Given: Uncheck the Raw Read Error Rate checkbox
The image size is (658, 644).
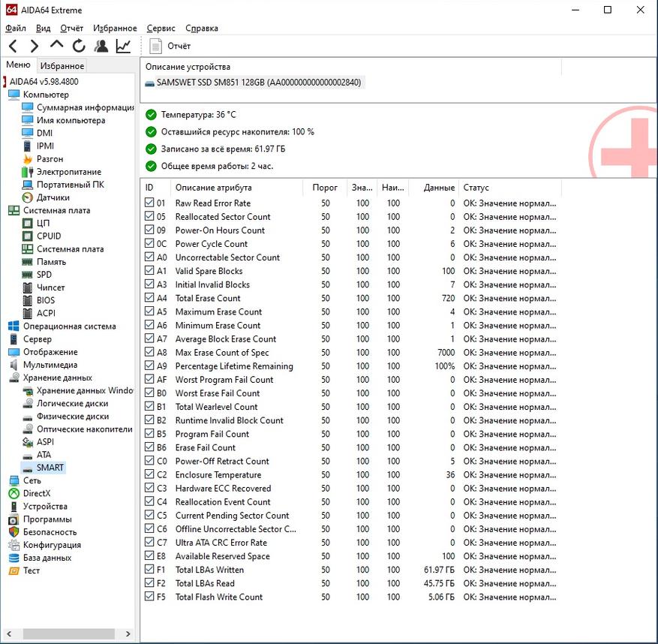Looking at the screenshot, I should (149, 203).
